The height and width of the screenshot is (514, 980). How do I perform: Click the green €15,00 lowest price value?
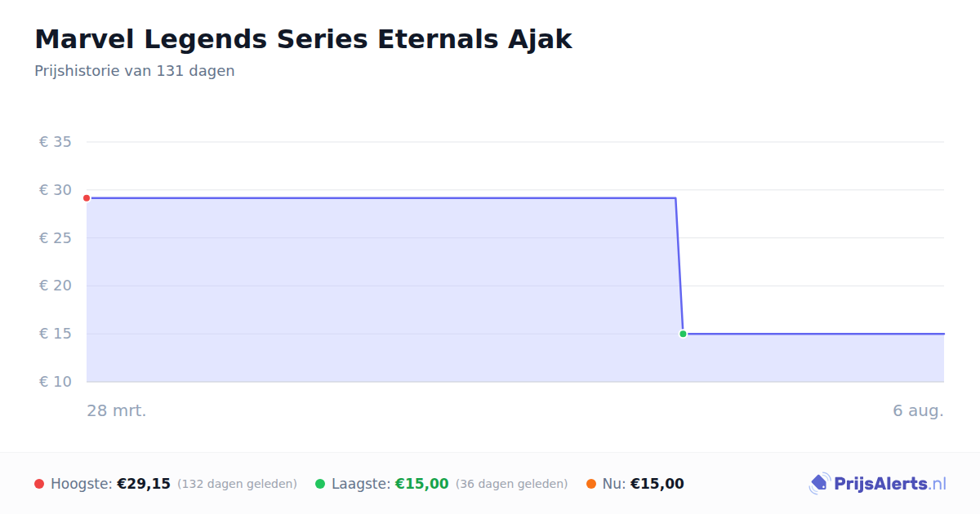422,484
